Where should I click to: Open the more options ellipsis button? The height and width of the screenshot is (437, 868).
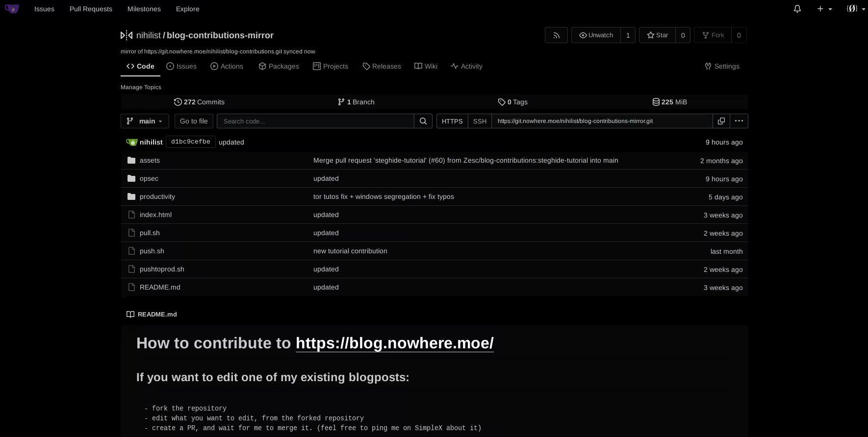pos(739,121)
